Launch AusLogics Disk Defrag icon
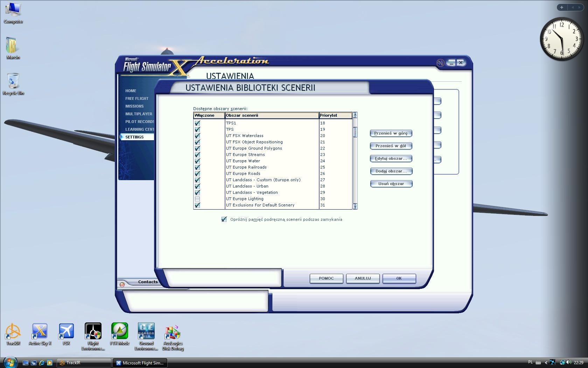Viewport: 588px width, 368px height. [x=173, y=332]
